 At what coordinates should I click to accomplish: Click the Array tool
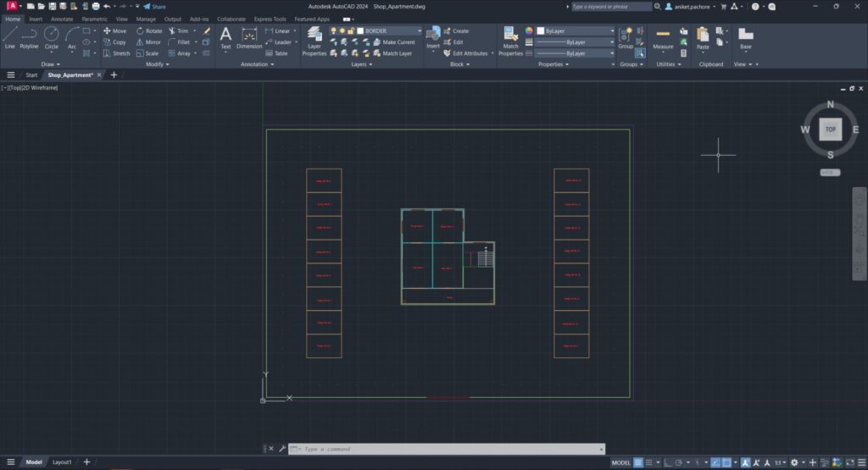click(180, 53)
